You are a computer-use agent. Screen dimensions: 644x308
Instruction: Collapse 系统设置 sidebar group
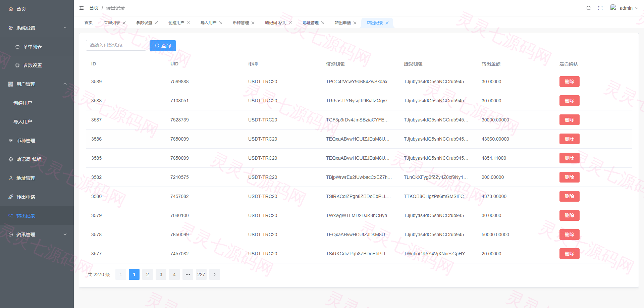pyautogui.click(x=37, y=28)
